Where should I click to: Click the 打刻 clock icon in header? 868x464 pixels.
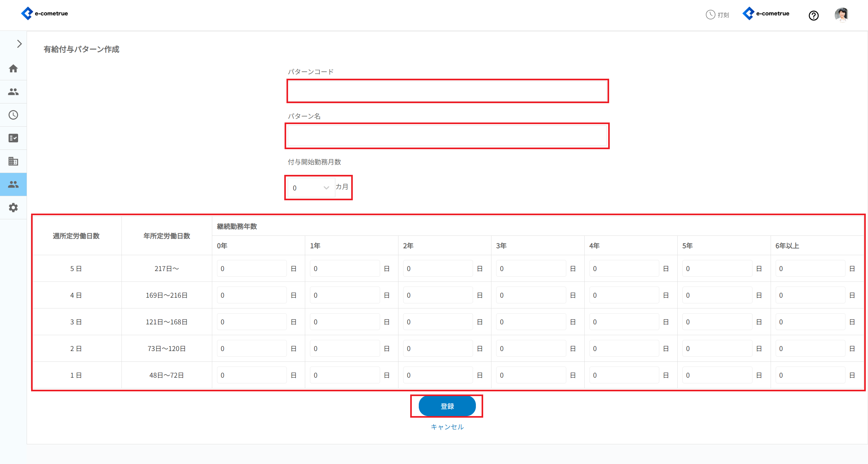point(710,15)
